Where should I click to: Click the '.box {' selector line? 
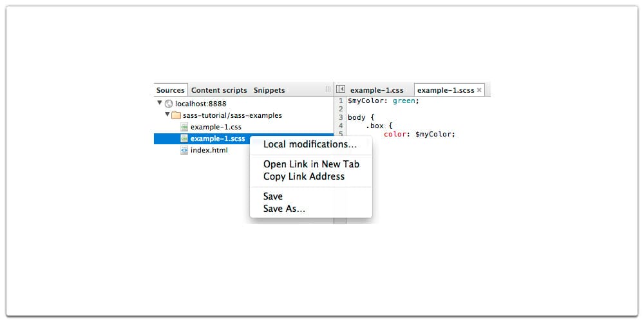(379, 126)
